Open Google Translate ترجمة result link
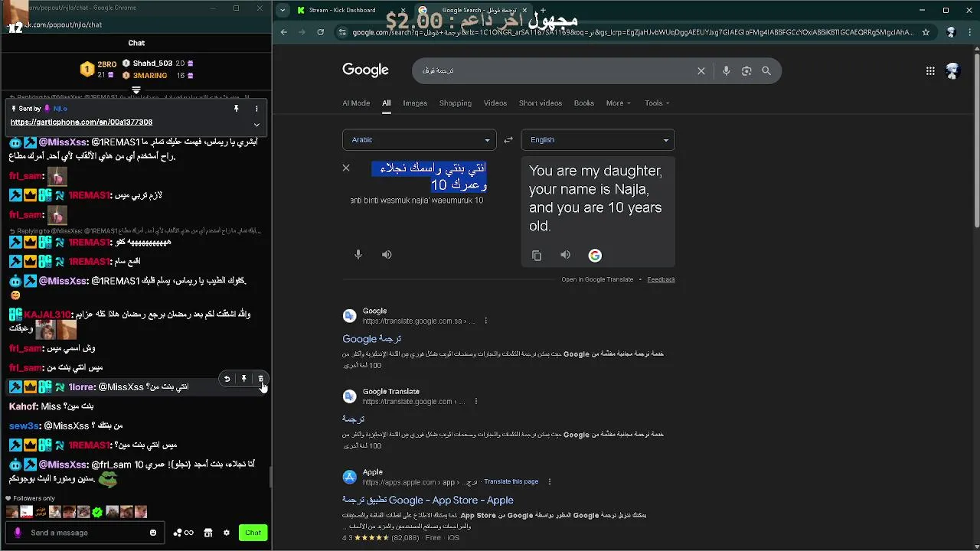The width and height of the screenshot is (980, 551). tap(353, 419)
